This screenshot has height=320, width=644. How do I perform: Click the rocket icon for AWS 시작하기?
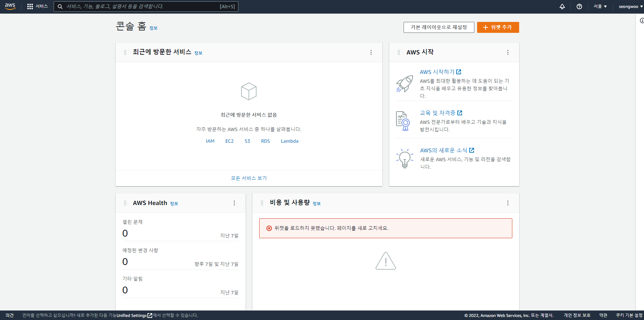click(405, 84)
